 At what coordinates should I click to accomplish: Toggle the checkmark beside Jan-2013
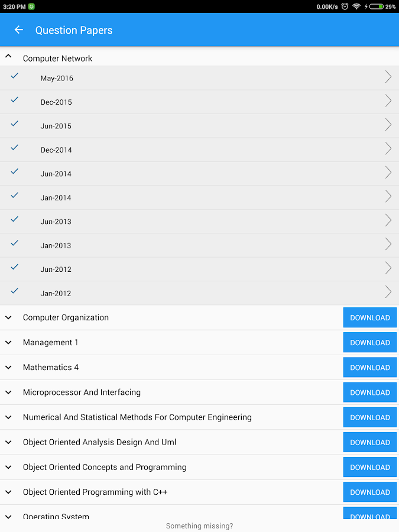point(14,243)
